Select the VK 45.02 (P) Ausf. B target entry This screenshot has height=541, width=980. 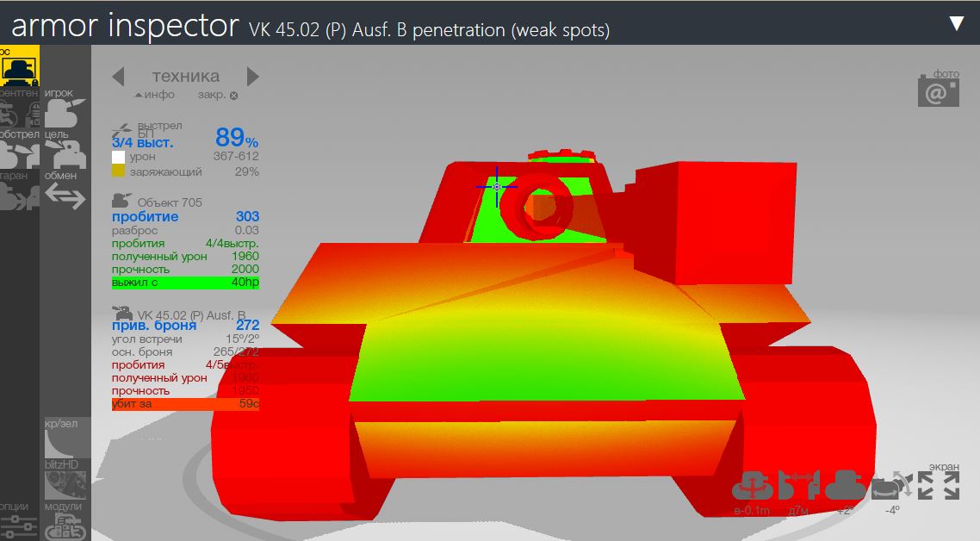pyautogui.click(x=179, y=314)
